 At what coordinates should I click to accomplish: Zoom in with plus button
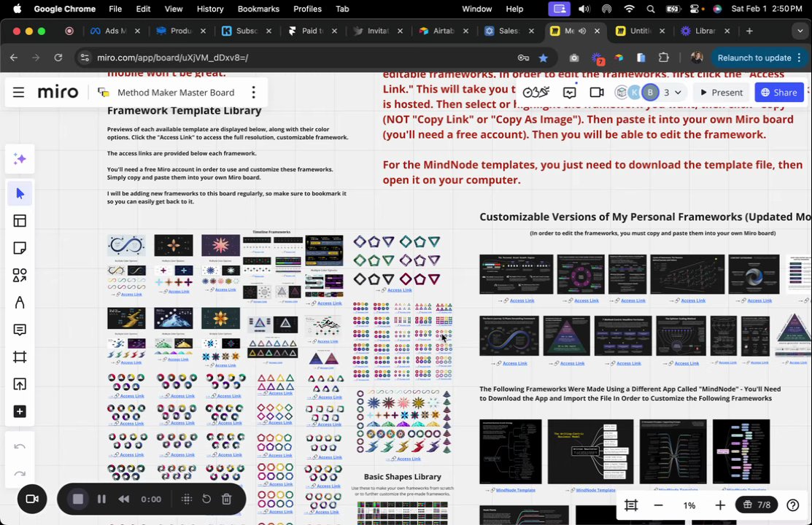click(x=720, y=505)
